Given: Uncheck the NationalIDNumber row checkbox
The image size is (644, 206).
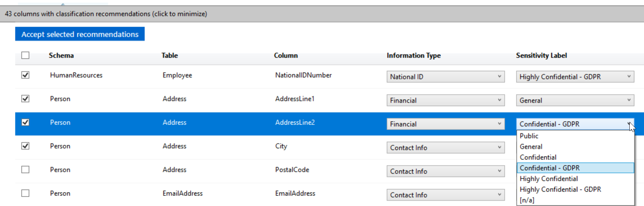Looking at the screenshot, I should (x=25, y=75).
